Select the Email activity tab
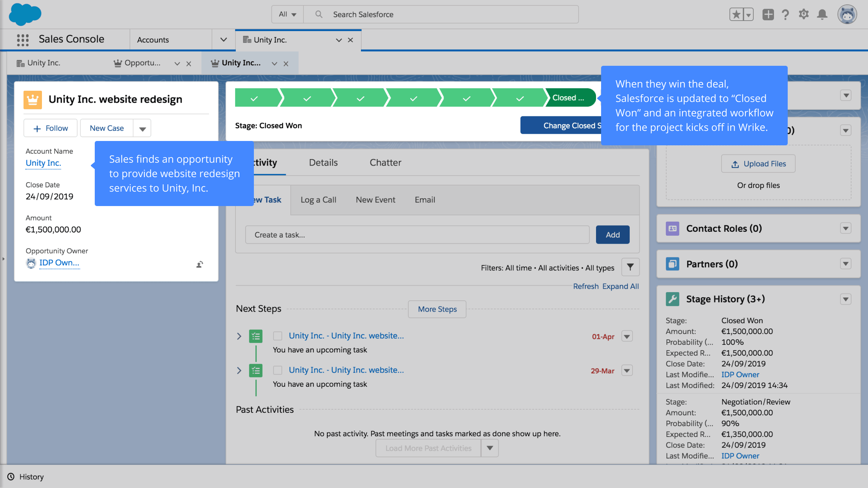The height and width of the screenshot is (488, 868). click(x=425, y=200)
